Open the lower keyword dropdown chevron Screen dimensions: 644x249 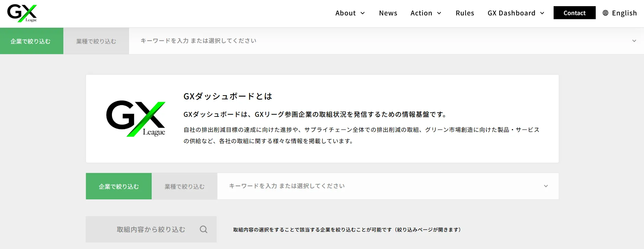546,186
